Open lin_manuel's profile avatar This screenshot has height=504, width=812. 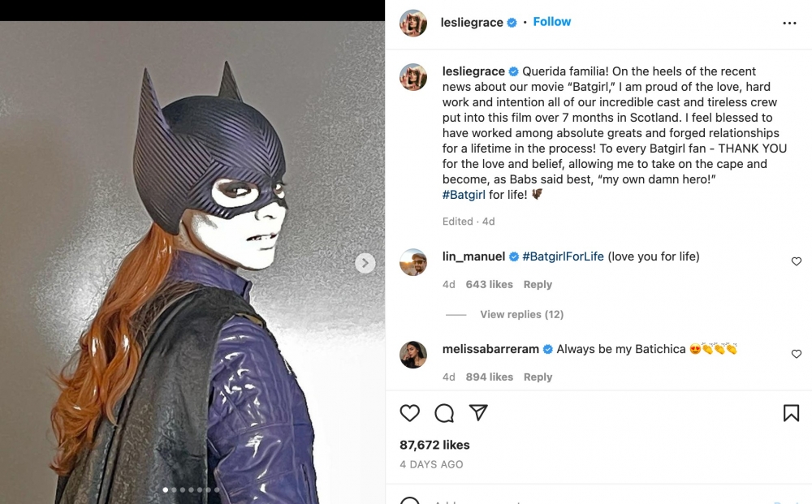[413, 262]
